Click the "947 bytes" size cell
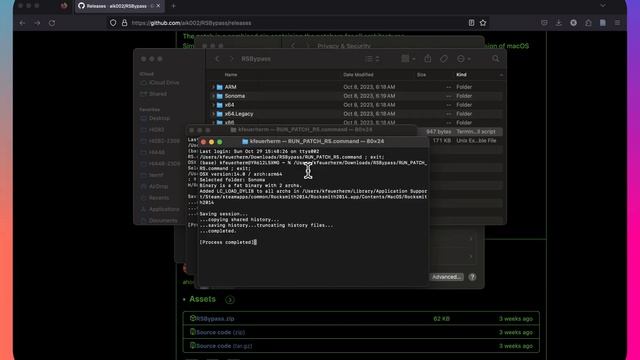This screenshot has width=640, height=360. click(438, 132)
